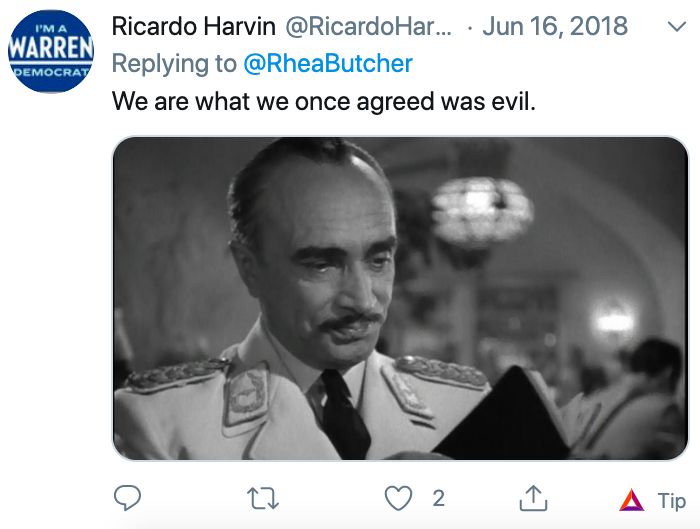Open the Warren Democrat profile avatar
The height and width of the screenshot is (529, 700).
click(51, 51)
